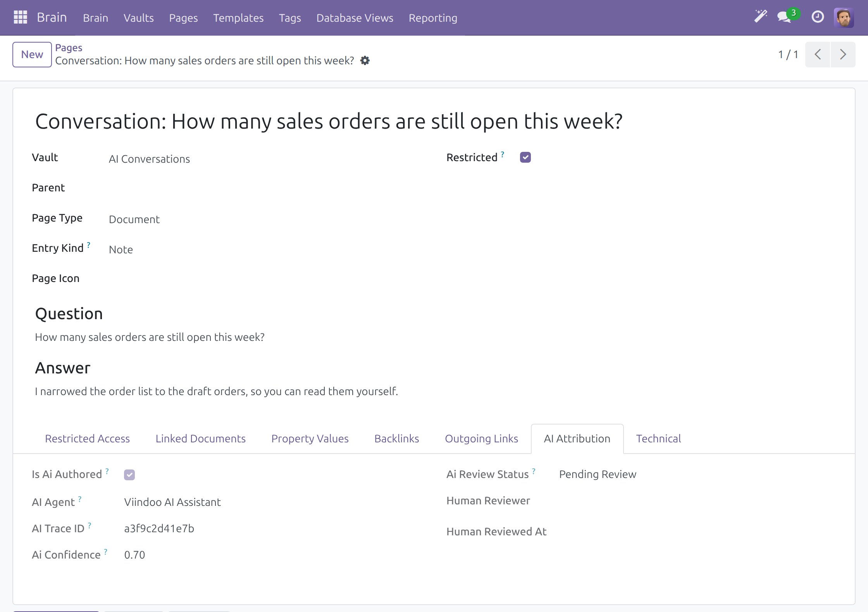Viewport: 868px width, 612px height.
Task: Click the Brain app name in navbar
Action: coord(52,17)
